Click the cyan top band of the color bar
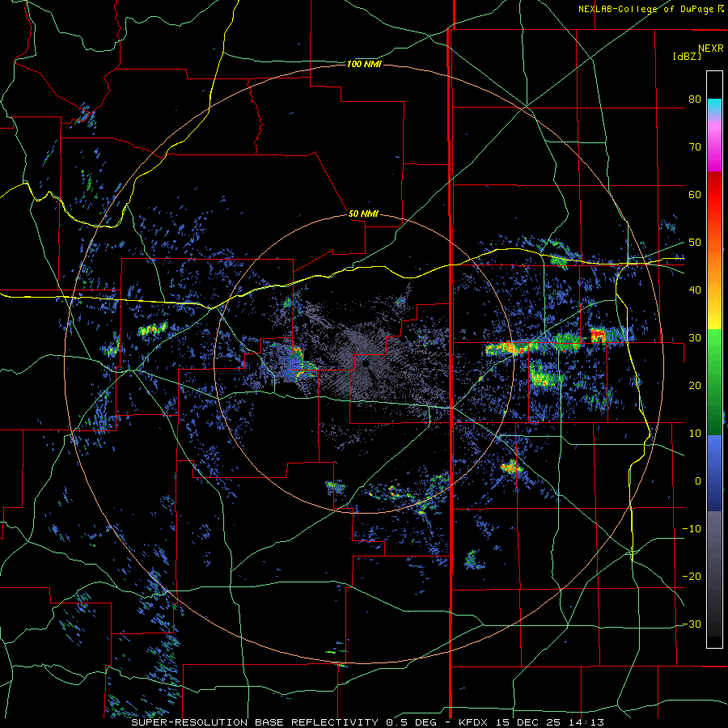 pos(714,104)
